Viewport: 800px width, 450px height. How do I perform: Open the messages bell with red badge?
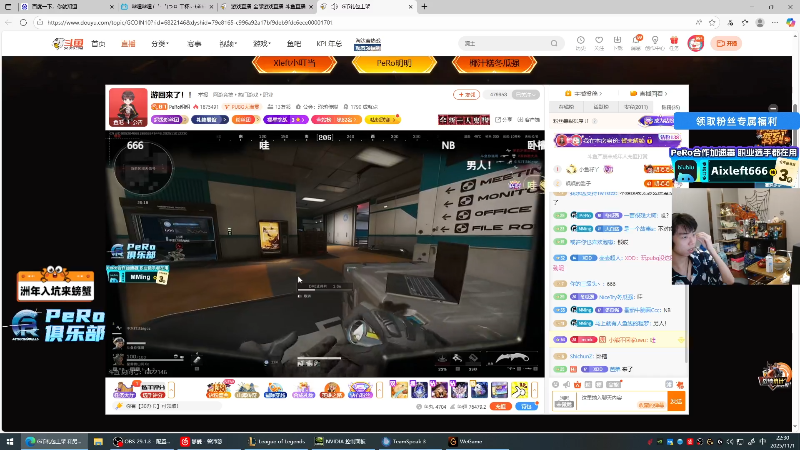click(x=636, y=40)
